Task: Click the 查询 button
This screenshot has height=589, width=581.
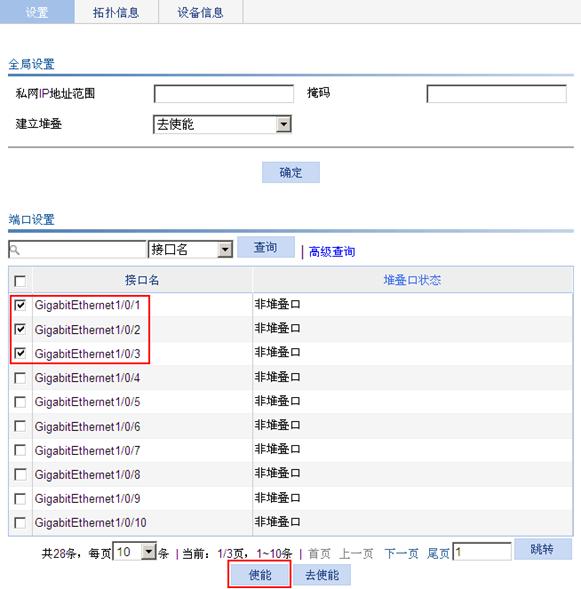Action: (x=266, y=247)
